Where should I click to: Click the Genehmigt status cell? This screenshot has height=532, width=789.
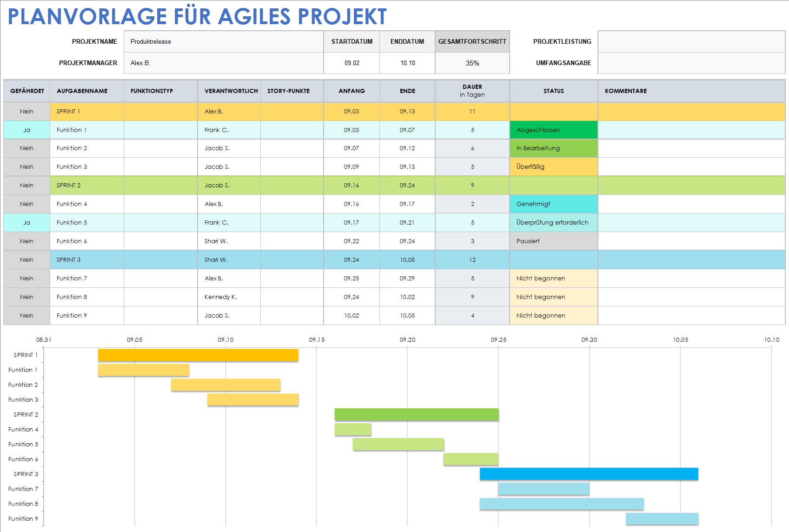554,204
